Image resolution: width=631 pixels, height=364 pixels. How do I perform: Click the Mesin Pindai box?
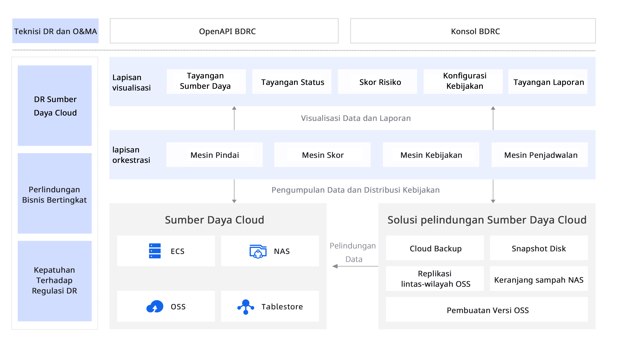tap(214, 155)
